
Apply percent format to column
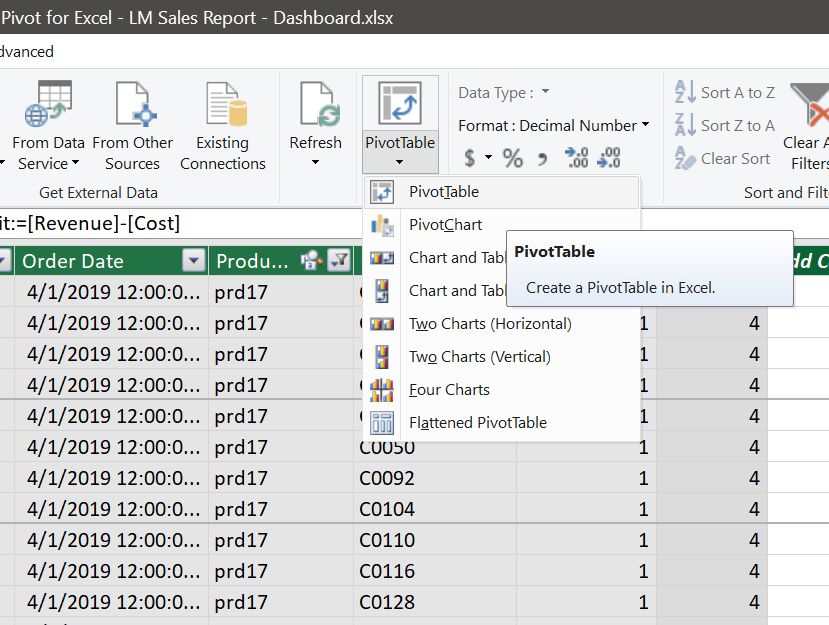click(x=513, y=158)
